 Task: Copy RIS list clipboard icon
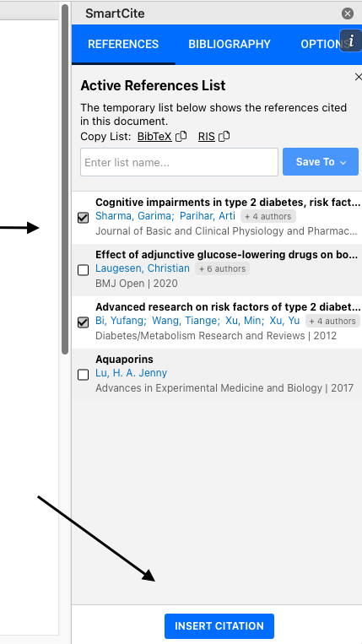pyautogui.click(x=224, y=136)
